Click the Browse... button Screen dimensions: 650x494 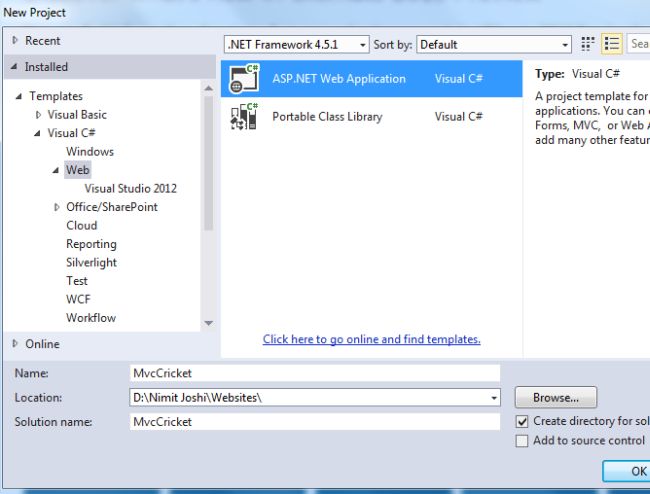556,398
